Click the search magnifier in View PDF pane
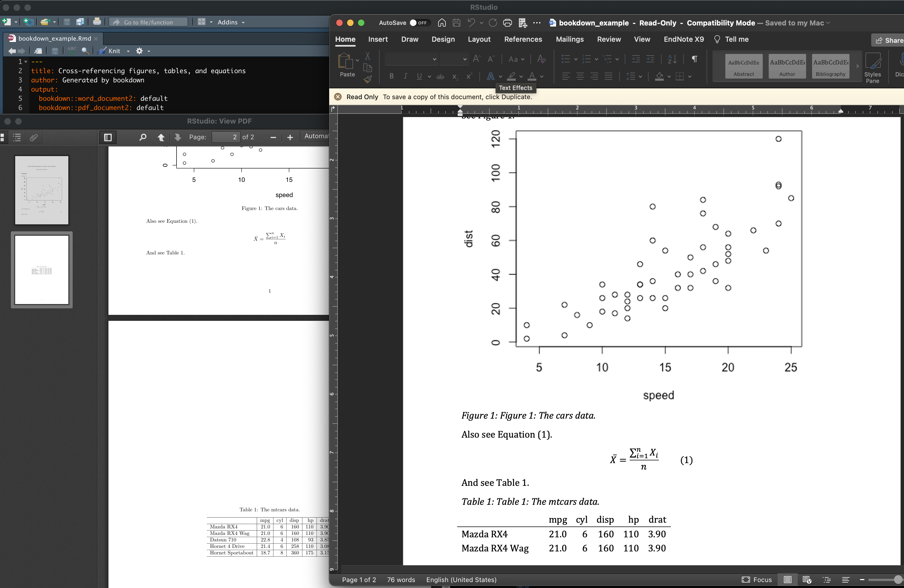Image resolution: width=904 pixels, height=588 pixels. (143, 137)
